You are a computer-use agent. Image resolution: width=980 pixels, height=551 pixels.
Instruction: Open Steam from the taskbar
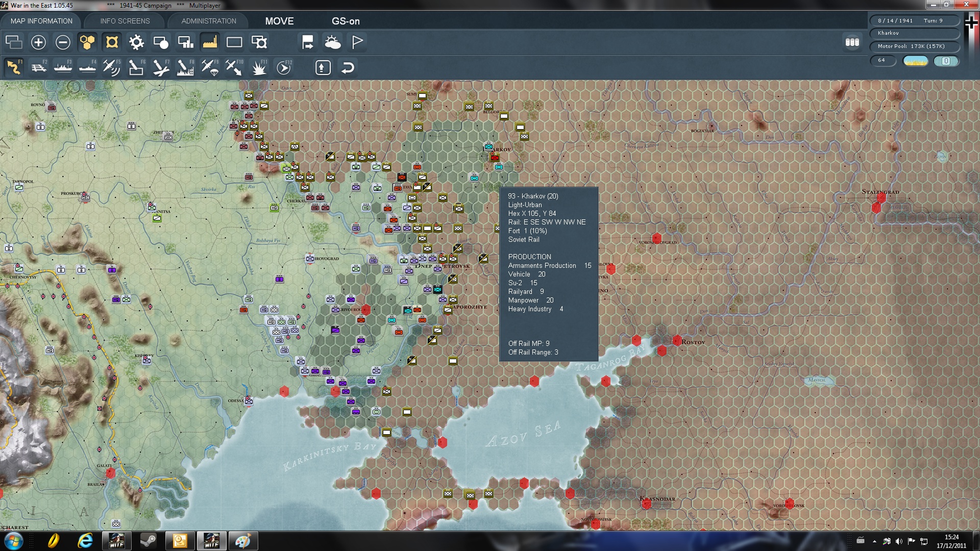coord(149,541)
